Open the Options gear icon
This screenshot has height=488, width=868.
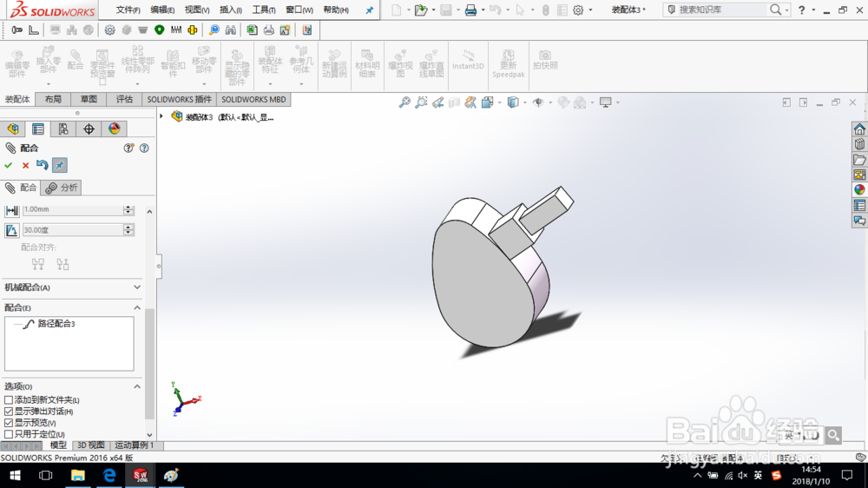point(578,10)
